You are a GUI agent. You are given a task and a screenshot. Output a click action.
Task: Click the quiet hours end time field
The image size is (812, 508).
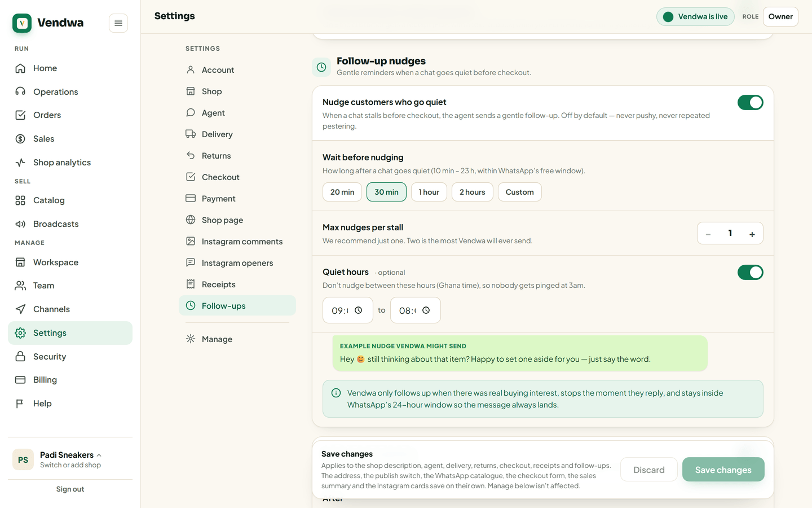(416, 310)
